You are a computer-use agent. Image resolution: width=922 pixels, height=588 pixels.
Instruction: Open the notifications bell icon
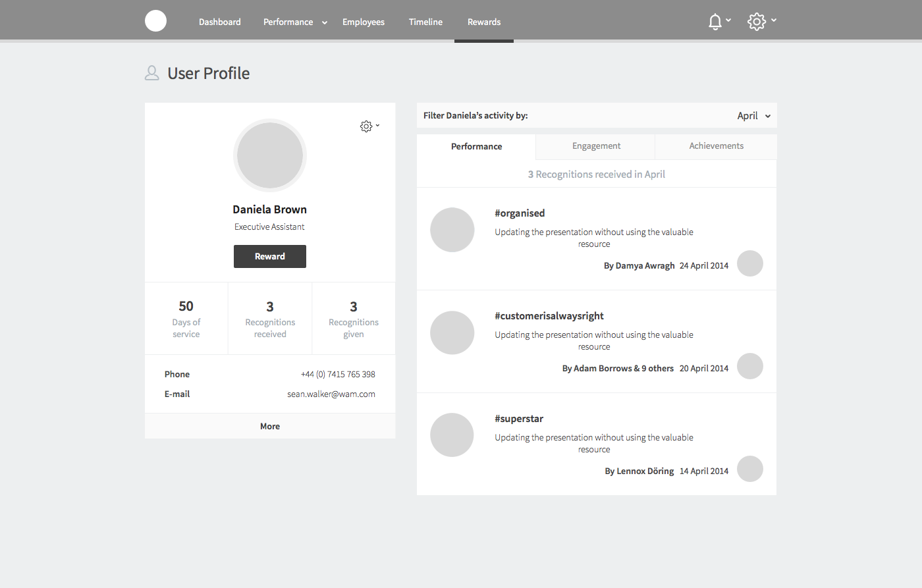tap(715, 22)
